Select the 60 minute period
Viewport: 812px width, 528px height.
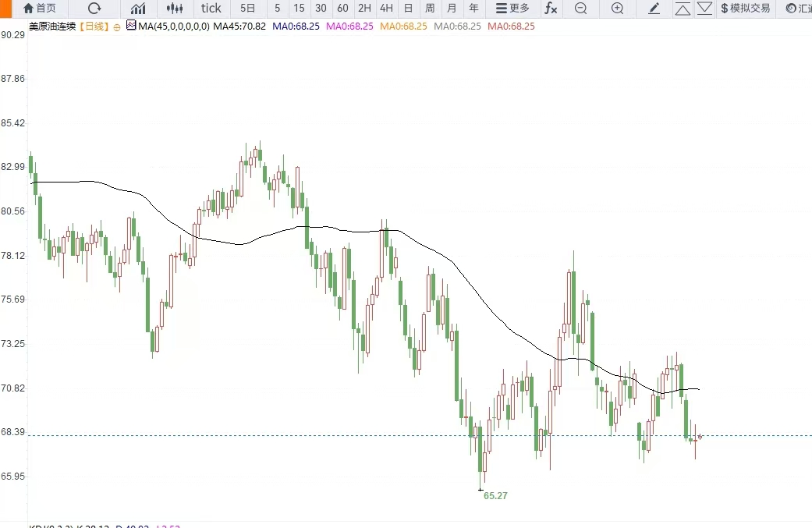pos(342,9)
